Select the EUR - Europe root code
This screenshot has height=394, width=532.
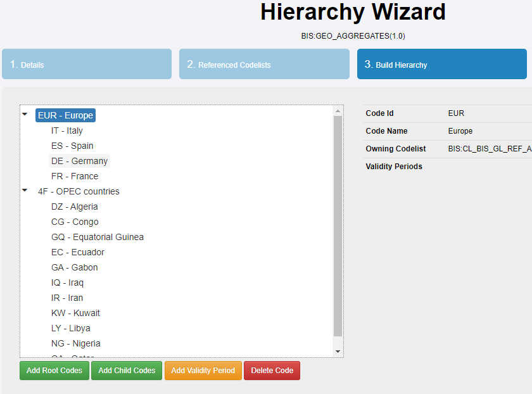coord(66,115)
